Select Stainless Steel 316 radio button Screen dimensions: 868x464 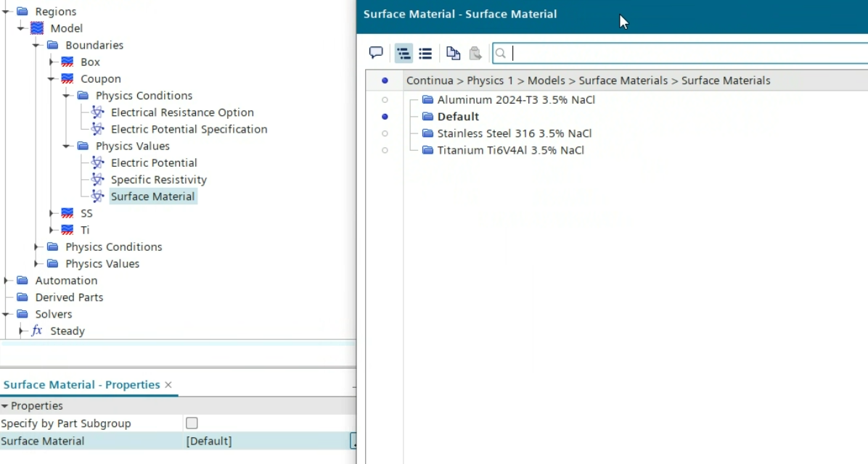[x=385, y=133]
